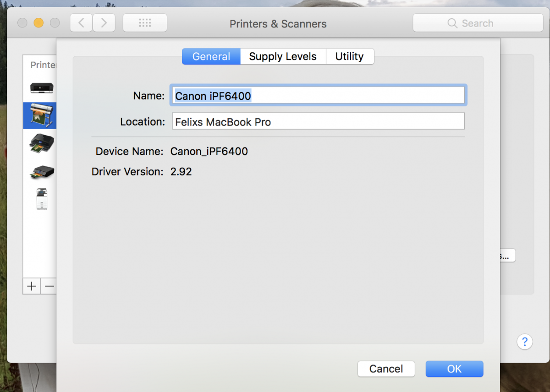550x392 pixels.
Task: Minimize the window with the yellow button
Action: 38,23
